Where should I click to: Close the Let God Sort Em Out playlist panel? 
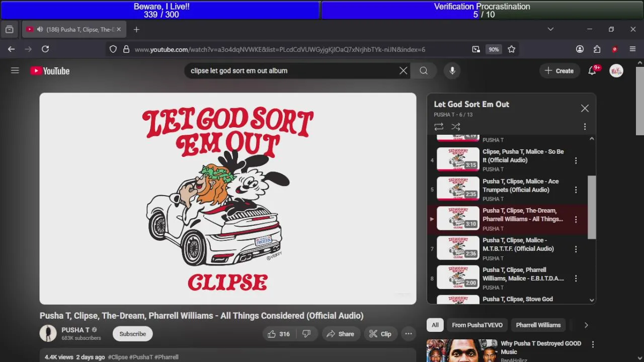coord(585,108)
